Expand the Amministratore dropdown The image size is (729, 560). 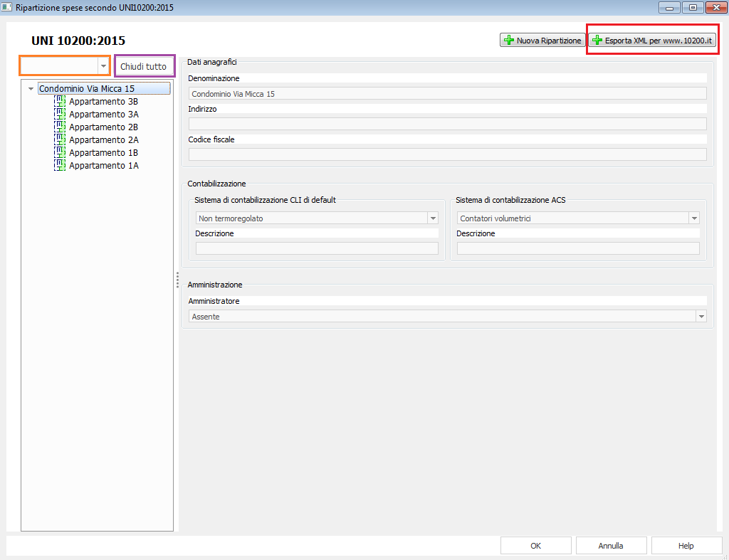[701, 317]
